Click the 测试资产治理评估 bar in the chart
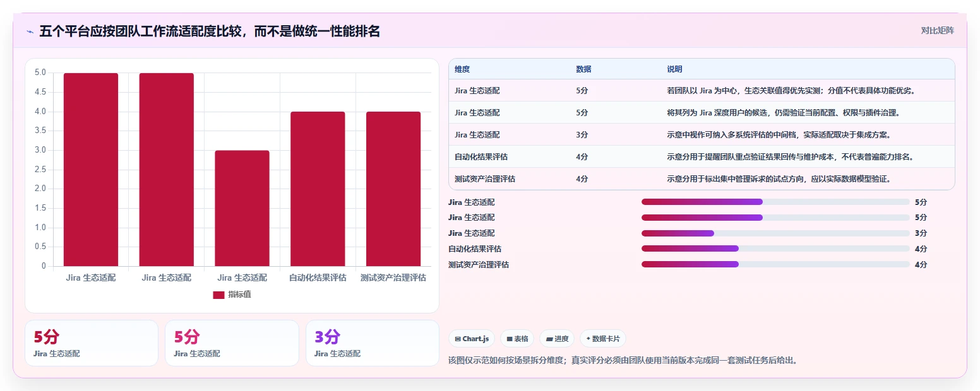The height and width of the screenshot is (391, 980). [x=393, y=189]
